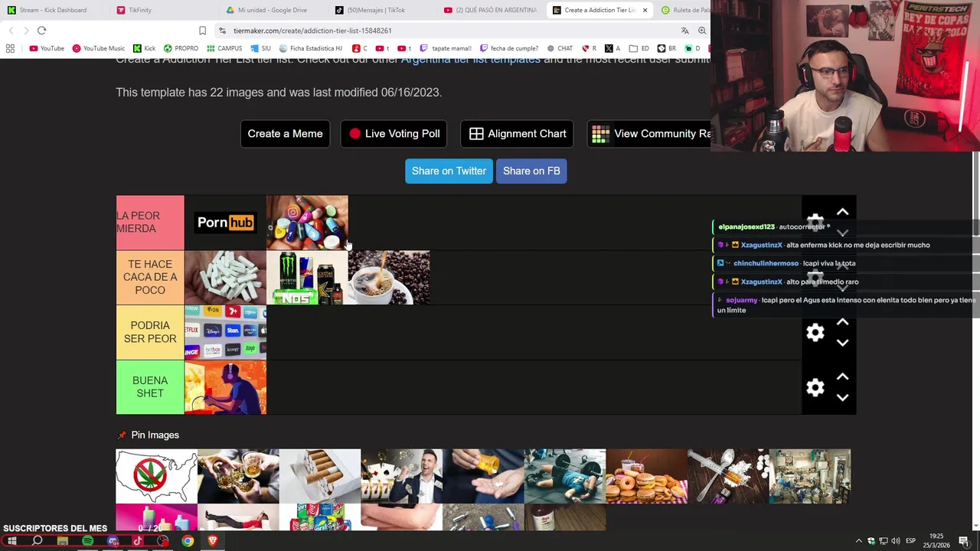Click the Live Voting Poll button
Viewport: 980px width, 551px height.
pyautogui.click(x=394, y=134)
